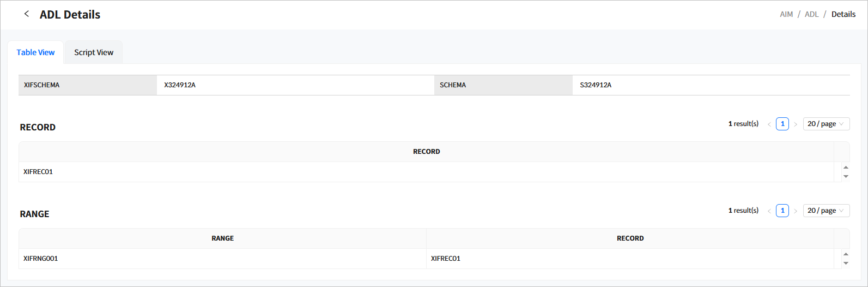Open RECORD table's 20 / page dropdown
Screen dimensions: 868x287
[825, 124]
